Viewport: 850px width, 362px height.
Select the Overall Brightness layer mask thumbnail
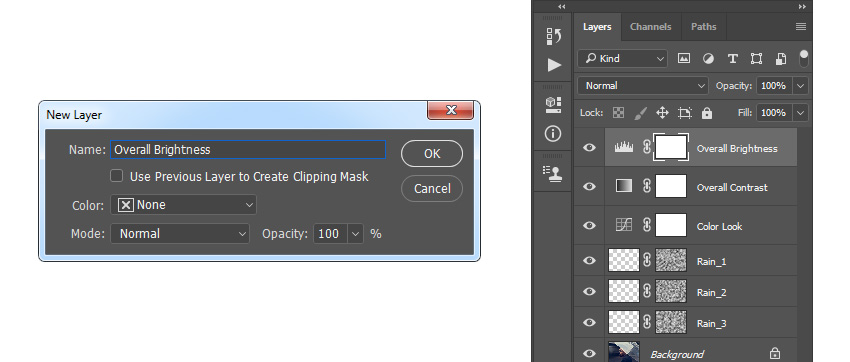click(x=671, y=147)
